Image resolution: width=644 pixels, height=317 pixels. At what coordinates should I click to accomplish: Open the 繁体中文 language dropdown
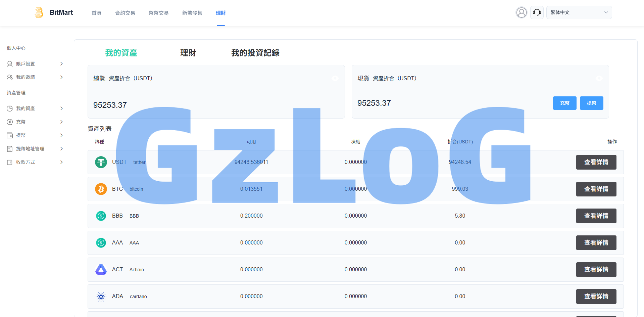coord(579,12)
